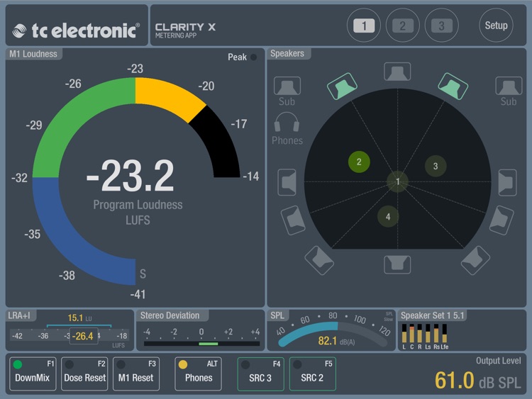Toggle the DownMix F1 button
The image size is (532, 399).
pos(33,374)
